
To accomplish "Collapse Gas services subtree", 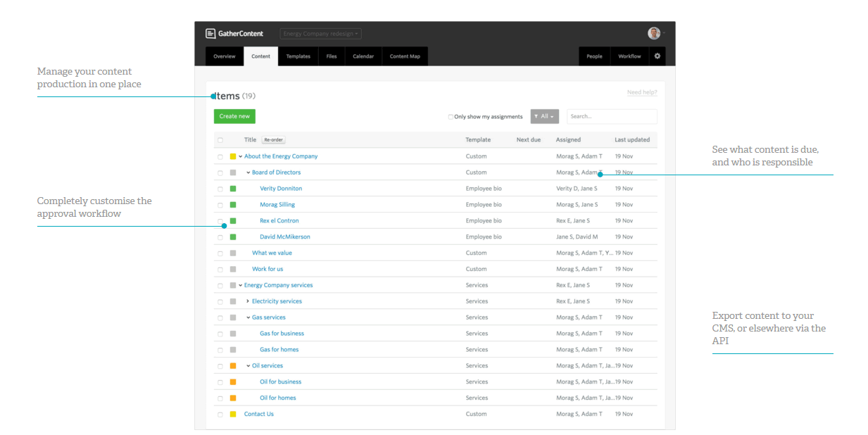I will [248, 317].
